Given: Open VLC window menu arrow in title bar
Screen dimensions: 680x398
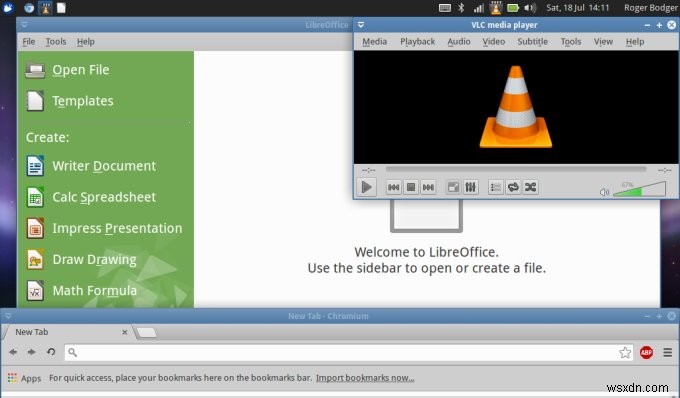Looking at the screenshot, I should point(361,25).
